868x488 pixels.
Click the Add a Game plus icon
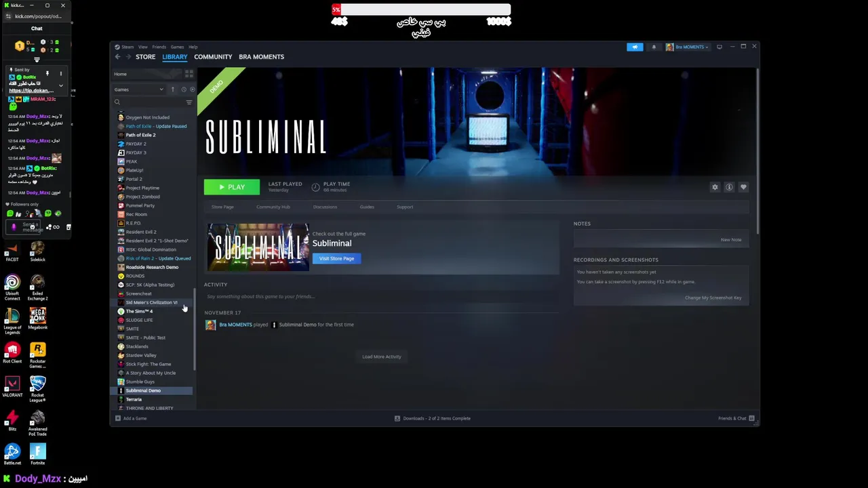[118, 418]
